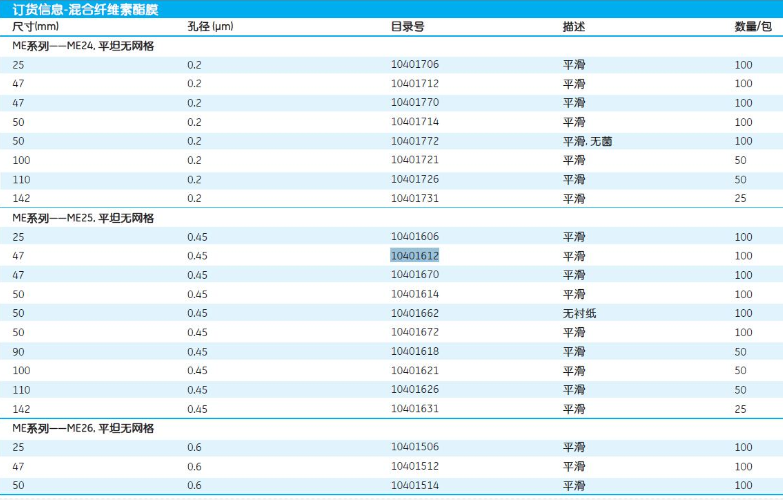Click the 目录号 column header

[407, 26]
